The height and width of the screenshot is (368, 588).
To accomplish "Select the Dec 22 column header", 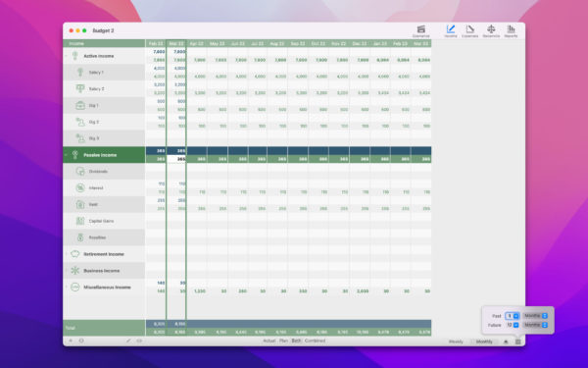I will 360,43.
